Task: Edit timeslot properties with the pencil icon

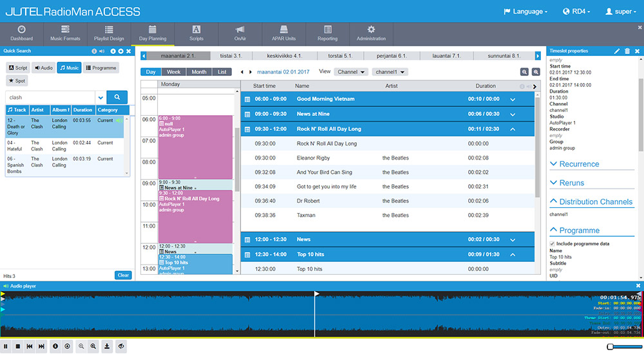Action: [616, 51]
